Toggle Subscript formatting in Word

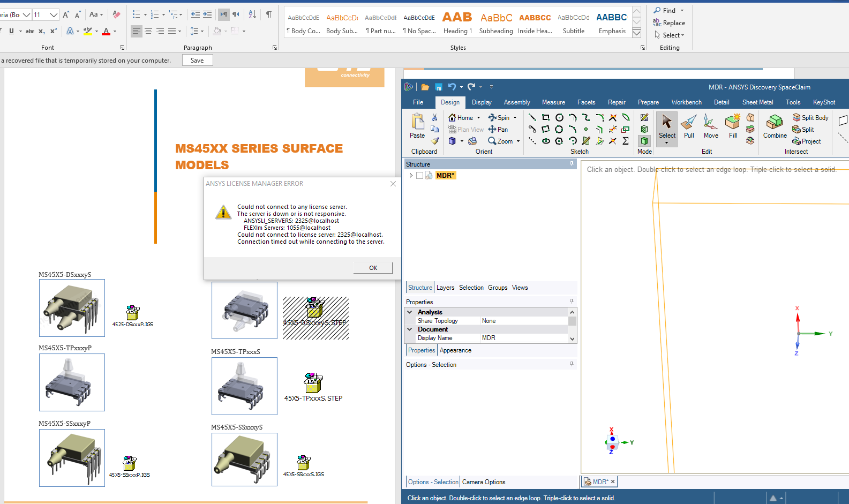tap(42, 31)
